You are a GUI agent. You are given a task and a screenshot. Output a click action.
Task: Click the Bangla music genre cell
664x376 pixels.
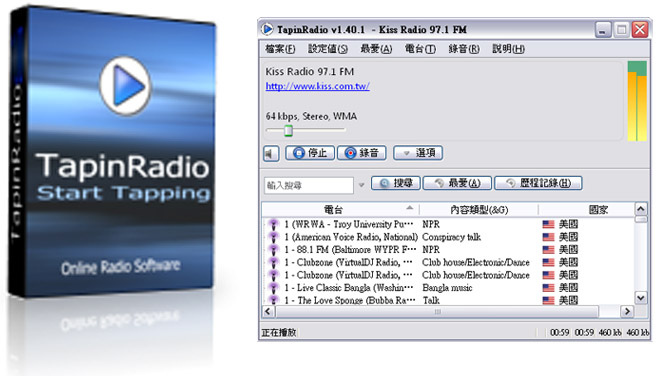point(447,288)
